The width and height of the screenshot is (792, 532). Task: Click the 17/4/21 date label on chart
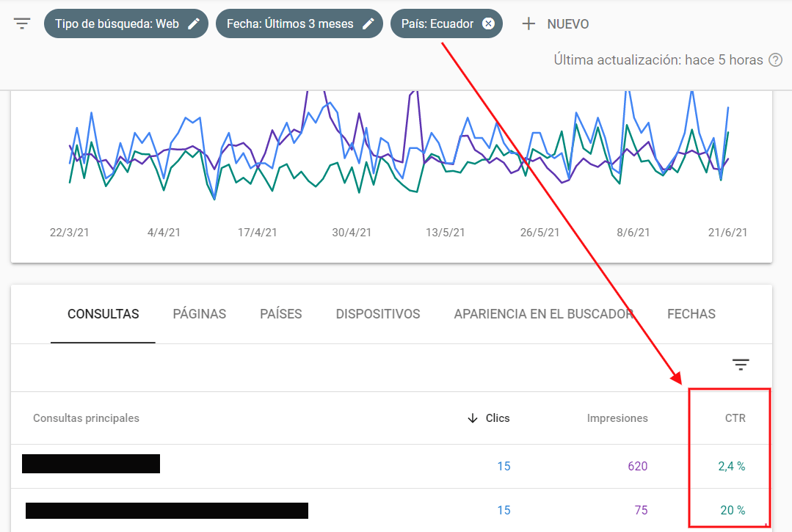click(x=257, y=232)
